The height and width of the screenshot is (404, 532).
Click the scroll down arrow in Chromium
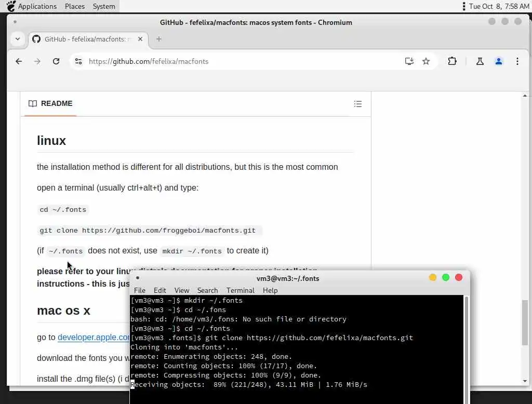(525, 381)
